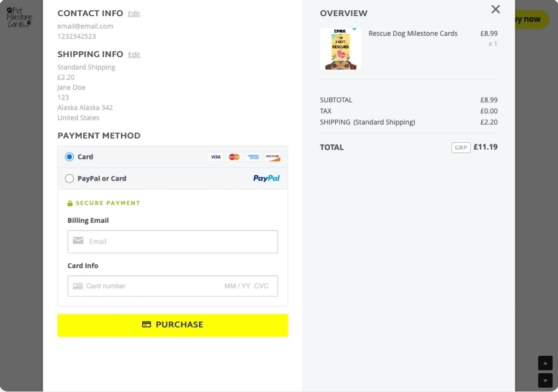Focus the Card number field
The height and width of the screenshot is (392, 558).
(x=149, y=286)
